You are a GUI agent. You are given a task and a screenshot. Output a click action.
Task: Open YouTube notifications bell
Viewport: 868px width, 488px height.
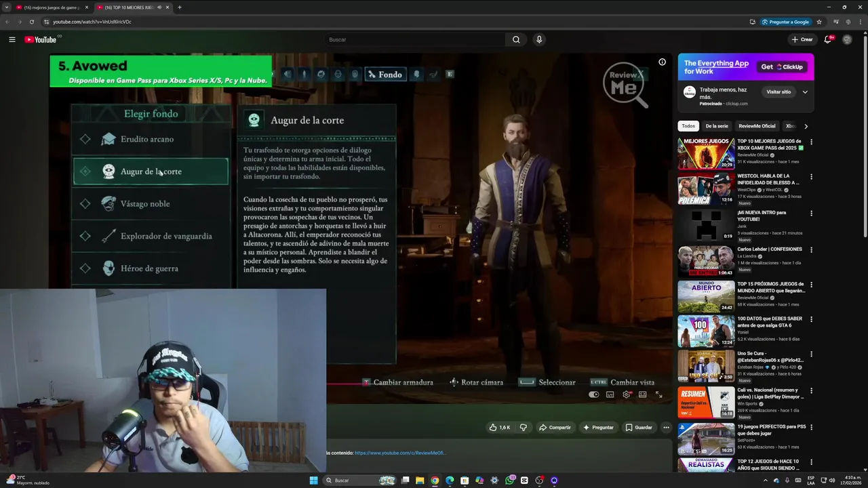point(828,39)
